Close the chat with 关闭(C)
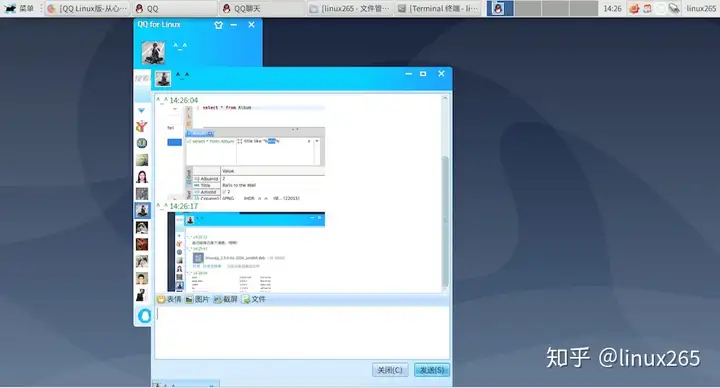 click(390, 370)
